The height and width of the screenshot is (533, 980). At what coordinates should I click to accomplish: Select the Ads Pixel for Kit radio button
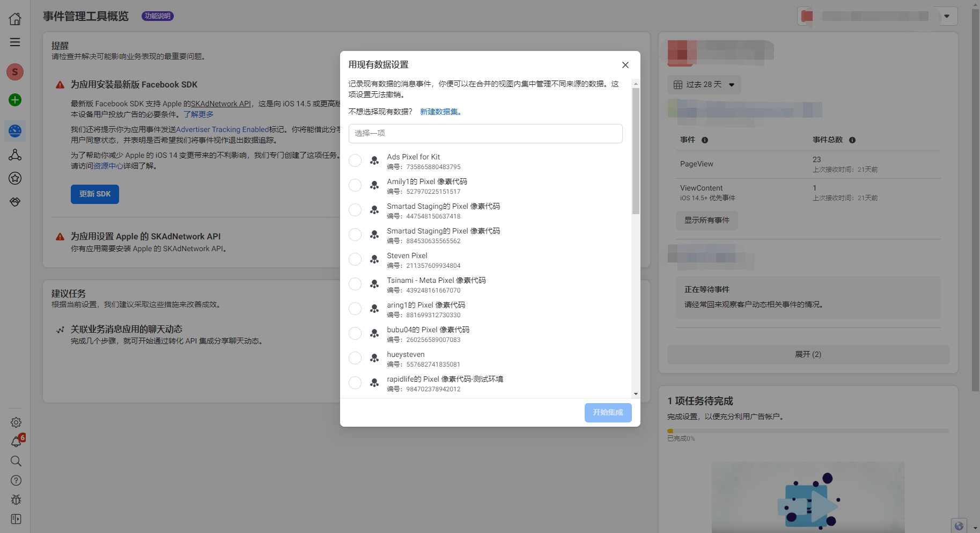355,160
